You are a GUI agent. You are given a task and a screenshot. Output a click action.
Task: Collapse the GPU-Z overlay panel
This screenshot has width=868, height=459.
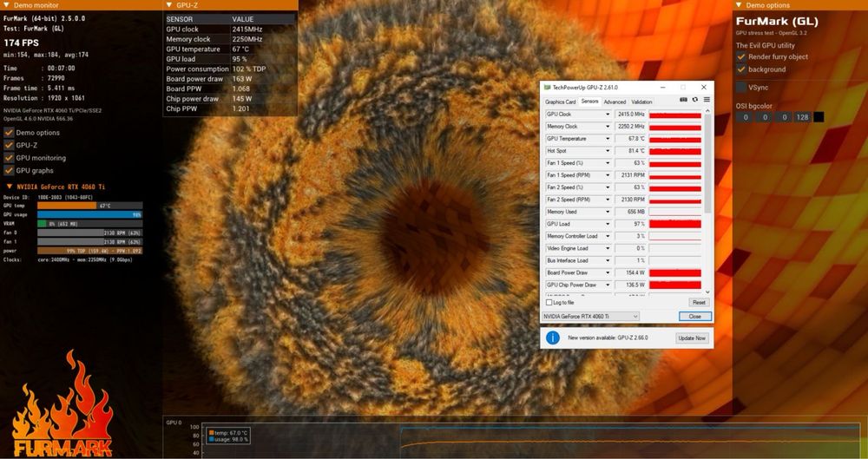click(169, 5)
